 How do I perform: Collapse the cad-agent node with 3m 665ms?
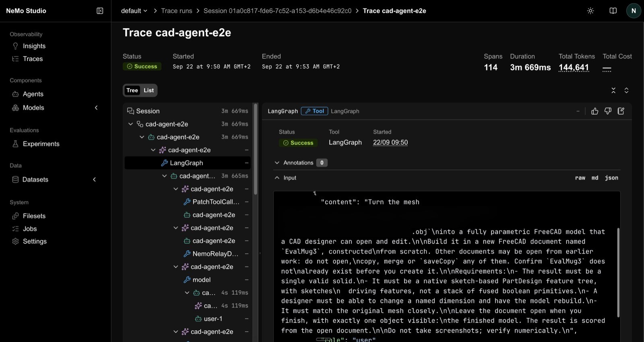(164, 176)
